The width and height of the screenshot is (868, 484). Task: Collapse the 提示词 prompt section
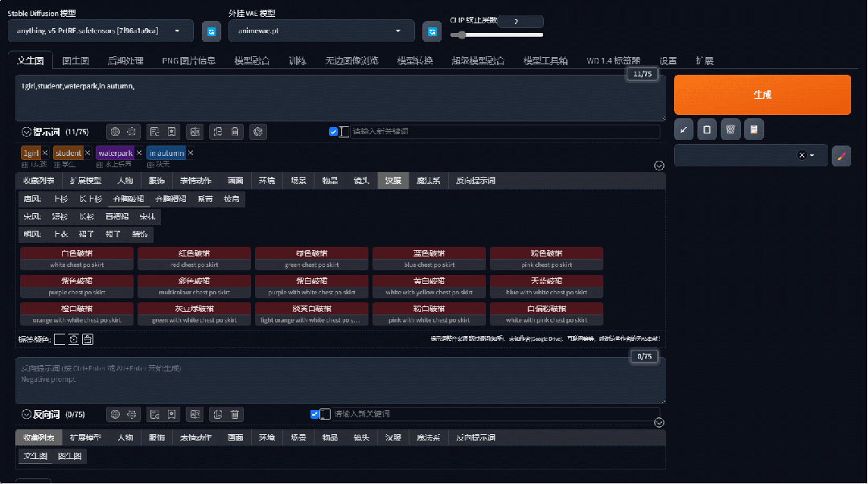pos(26,132)
